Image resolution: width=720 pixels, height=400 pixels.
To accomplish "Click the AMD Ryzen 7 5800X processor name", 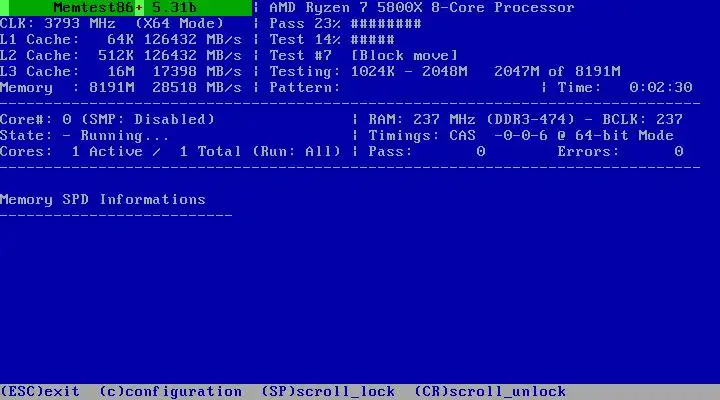I will 422,8.
